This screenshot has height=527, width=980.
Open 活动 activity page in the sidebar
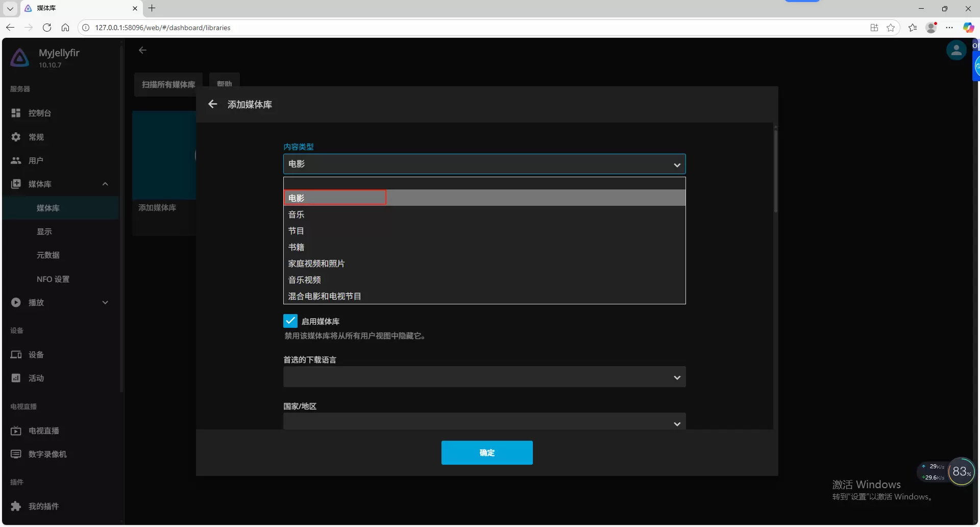click(36, 378)
